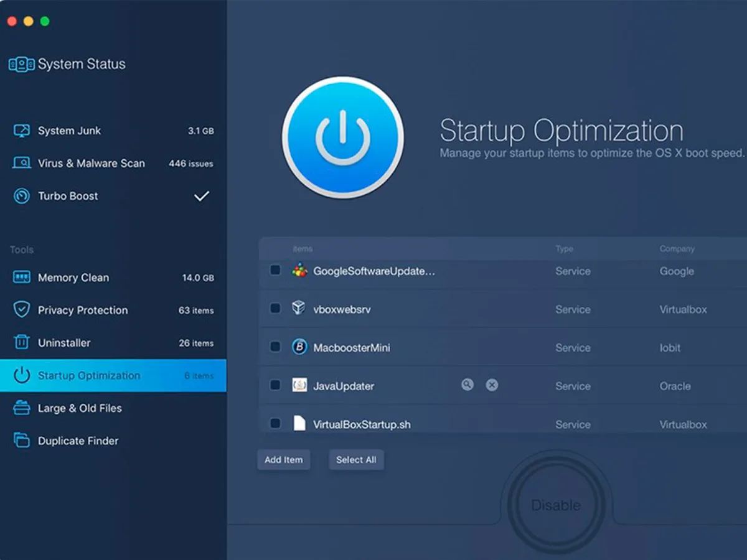Open the Duplicate Finder tool
Screen dimensions: 747x560
click(x=113, y=441)
